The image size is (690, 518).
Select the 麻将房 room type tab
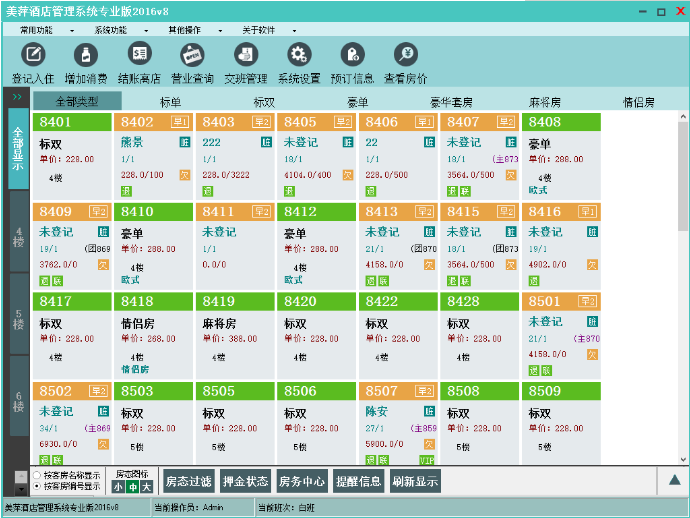pos(545,102)
